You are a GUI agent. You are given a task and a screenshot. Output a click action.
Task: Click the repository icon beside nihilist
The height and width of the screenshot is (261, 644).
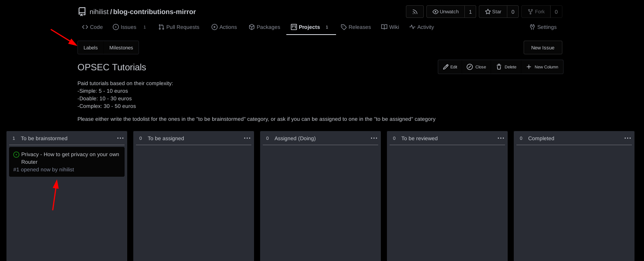tap(82, 12)
